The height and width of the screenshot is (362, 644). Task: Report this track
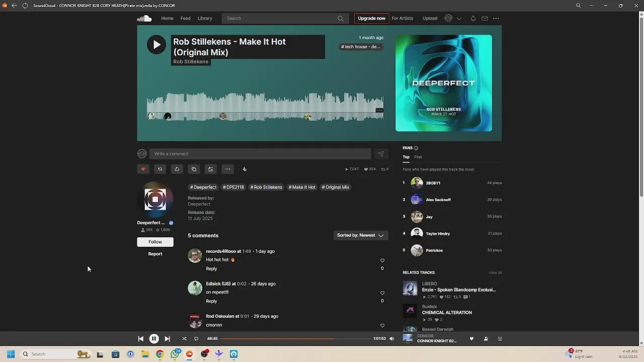[x=155, y=254]
